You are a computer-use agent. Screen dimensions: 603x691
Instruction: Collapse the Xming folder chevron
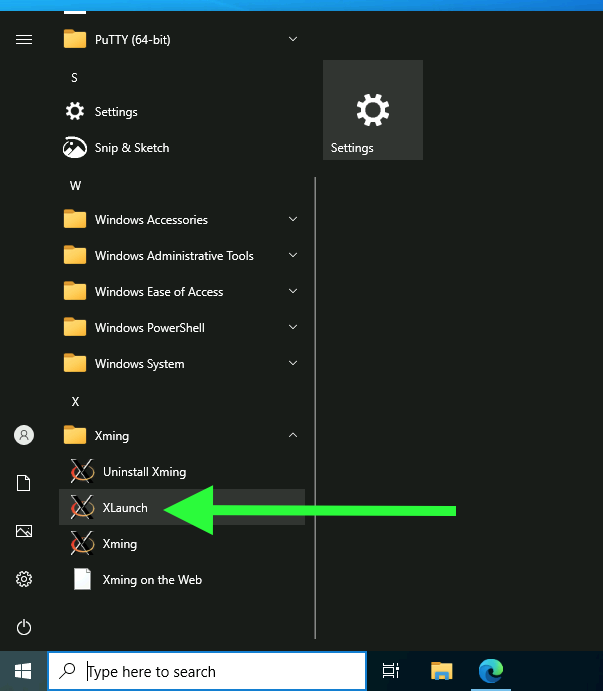tap(293, 435)
